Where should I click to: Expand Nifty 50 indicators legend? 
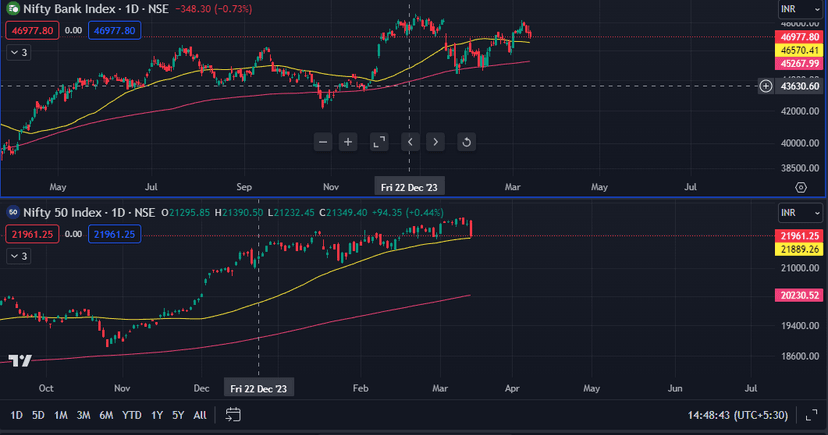[19, 257]
